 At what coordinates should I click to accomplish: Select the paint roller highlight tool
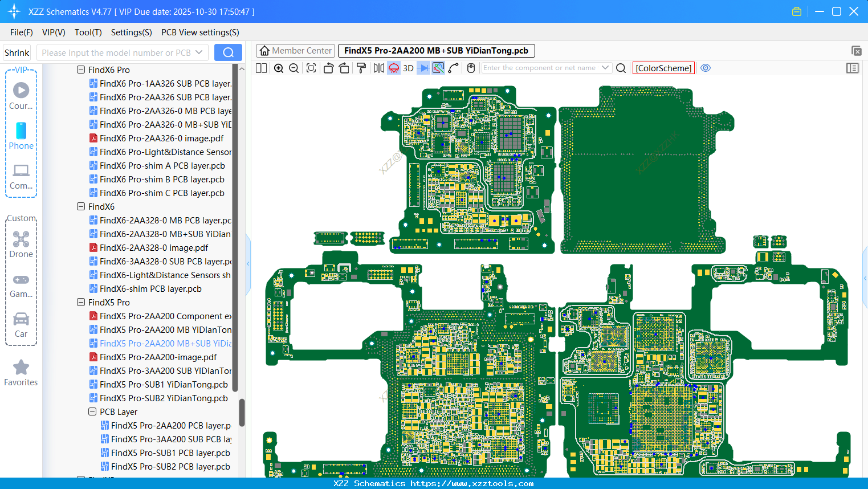(x=361, y=68)
